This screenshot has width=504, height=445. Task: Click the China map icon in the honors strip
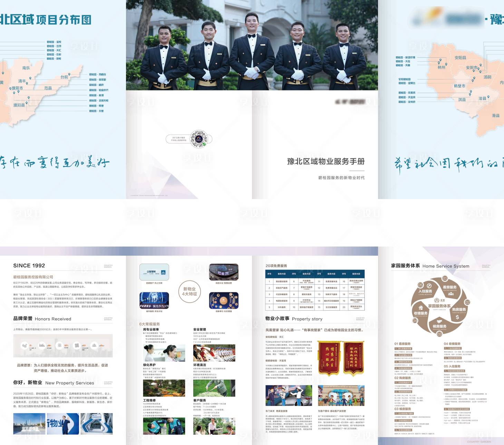point(24,345)
